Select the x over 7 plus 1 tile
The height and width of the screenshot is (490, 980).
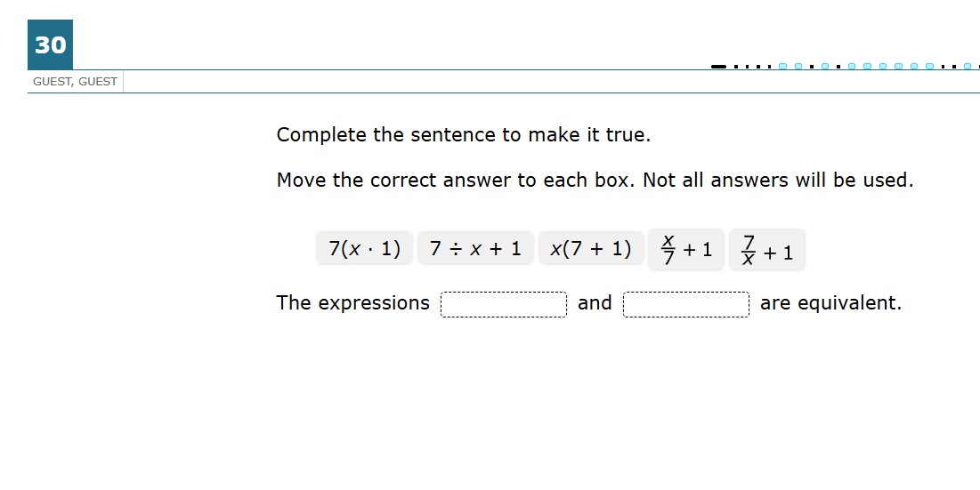click(x=686, y=250)
